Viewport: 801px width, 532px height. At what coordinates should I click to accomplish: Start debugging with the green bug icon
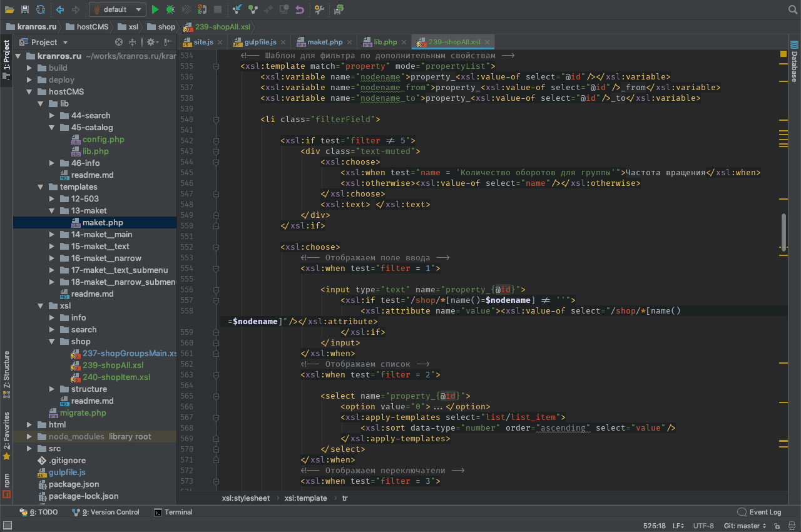point(170,9)
